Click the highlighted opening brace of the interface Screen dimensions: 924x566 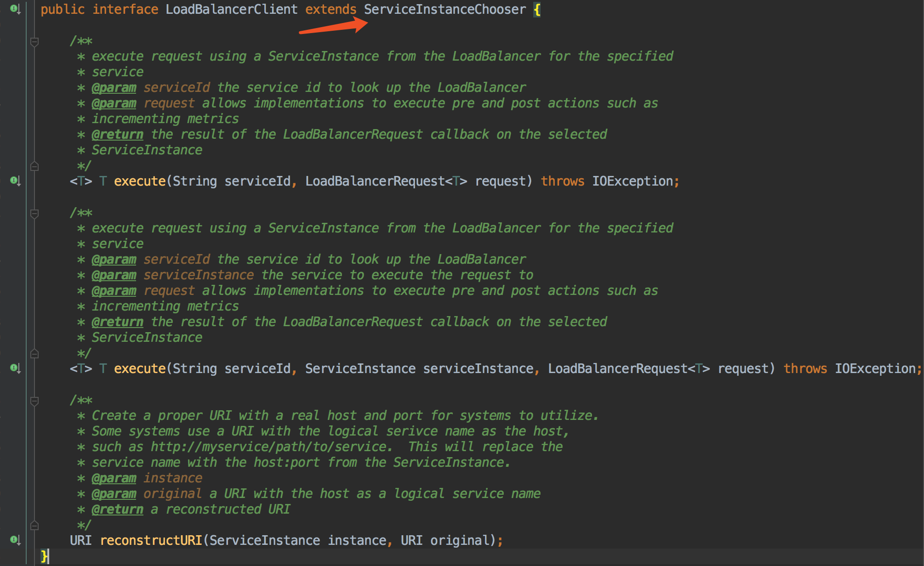[x=536, y=9]
